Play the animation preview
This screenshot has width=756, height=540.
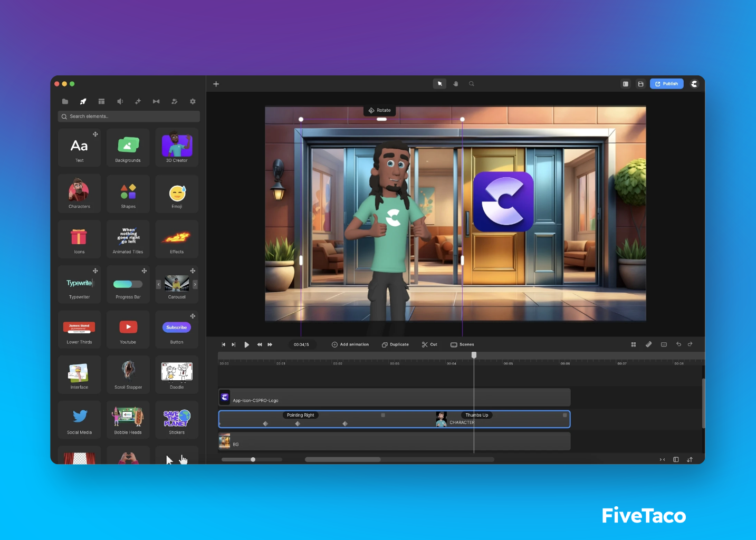pyautogui.click(x=246, y=344)
